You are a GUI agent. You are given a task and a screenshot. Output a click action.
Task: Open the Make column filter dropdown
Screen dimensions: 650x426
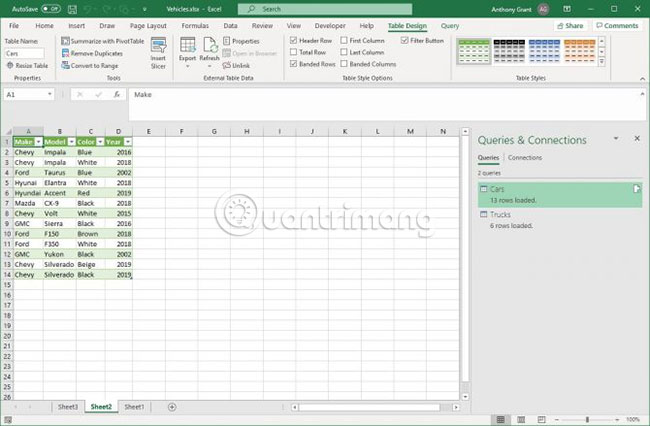(39, 142)
